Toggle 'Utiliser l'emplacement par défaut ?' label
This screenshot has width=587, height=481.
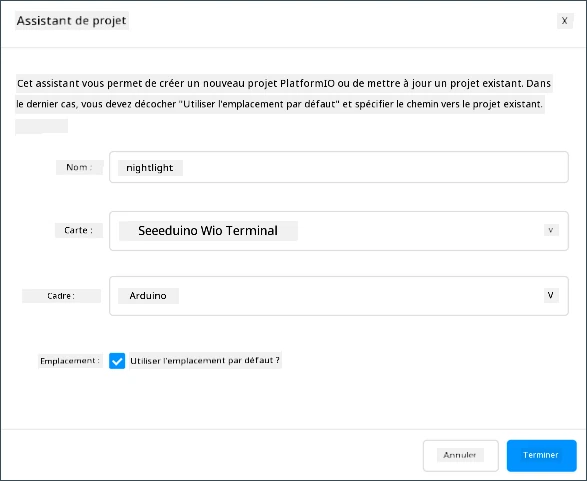click(x=205, y=360)
